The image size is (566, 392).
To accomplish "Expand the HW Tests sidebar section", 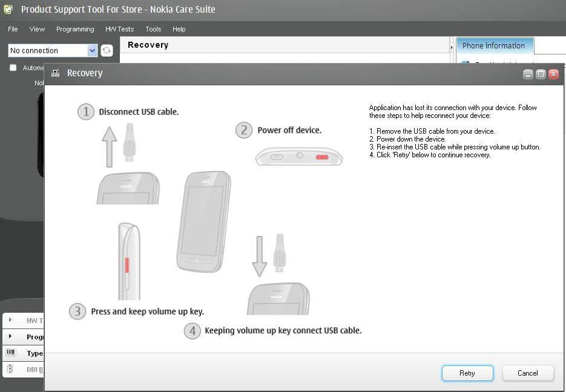I will coord(10,320).
